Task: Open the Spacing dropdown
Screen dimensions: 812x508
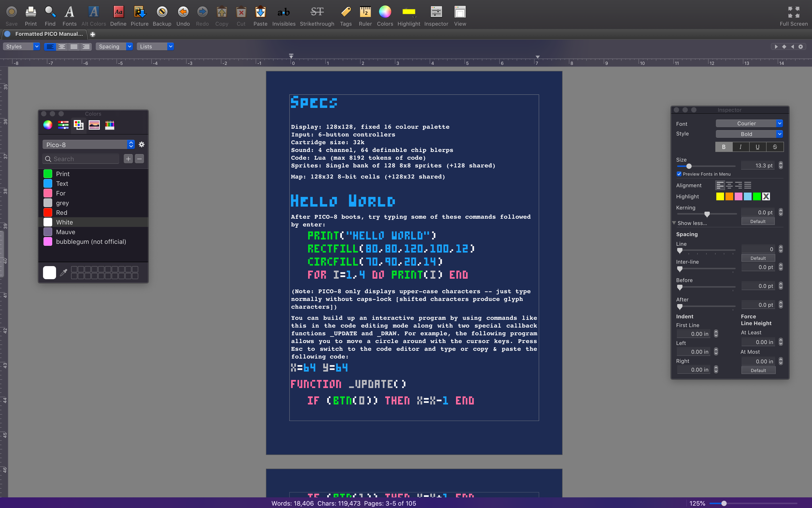Action: click(x=114, y=47)
